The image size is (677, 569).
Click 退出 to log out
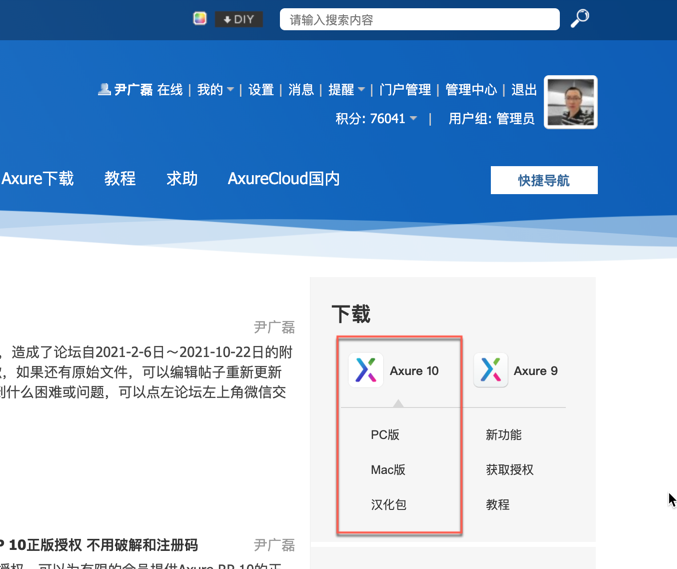pos(524,90)
